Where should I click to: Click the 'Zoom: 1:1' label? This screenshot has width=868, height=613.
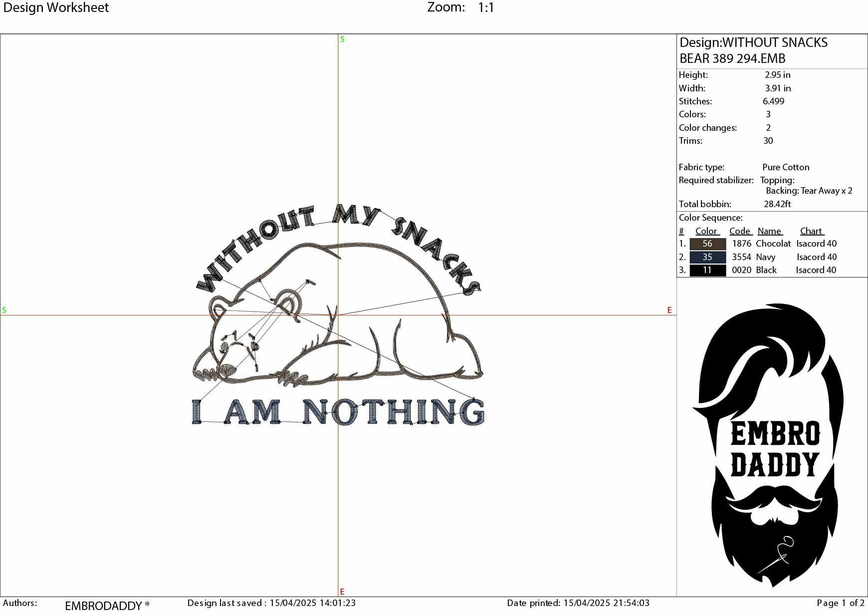coord(461,7)
